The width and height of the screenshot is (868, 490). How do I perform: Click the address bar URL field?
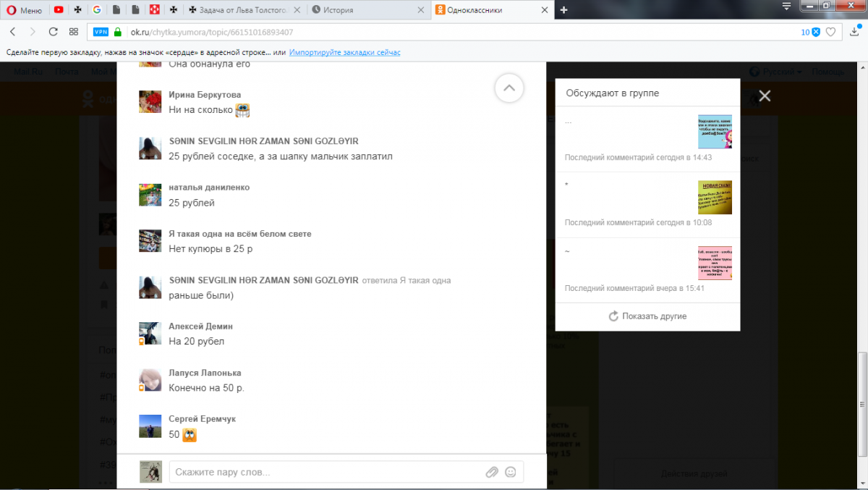click(463, 32)
